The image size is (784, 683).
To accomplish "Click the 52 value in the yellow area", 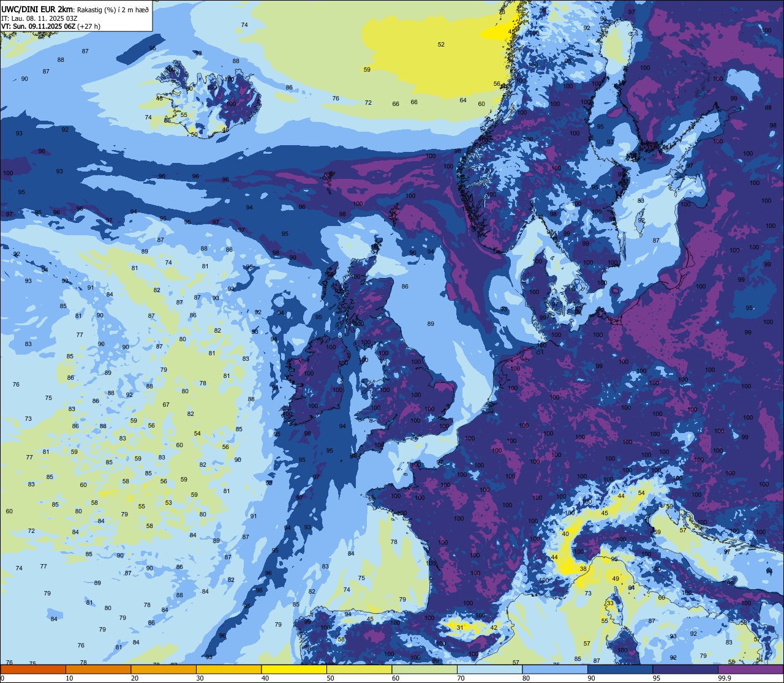I will tap(441, 44).
